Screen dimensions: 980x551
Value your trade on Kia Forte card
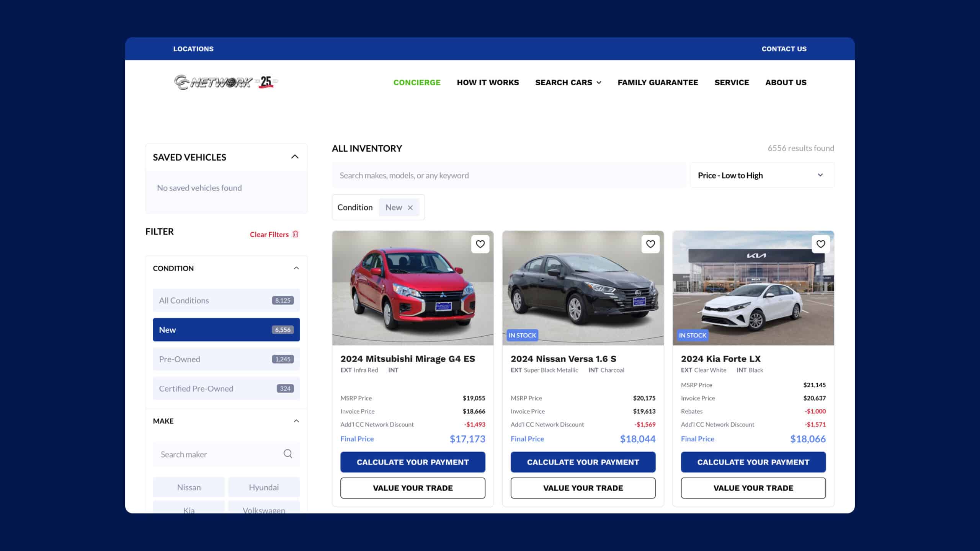point(753,488)
